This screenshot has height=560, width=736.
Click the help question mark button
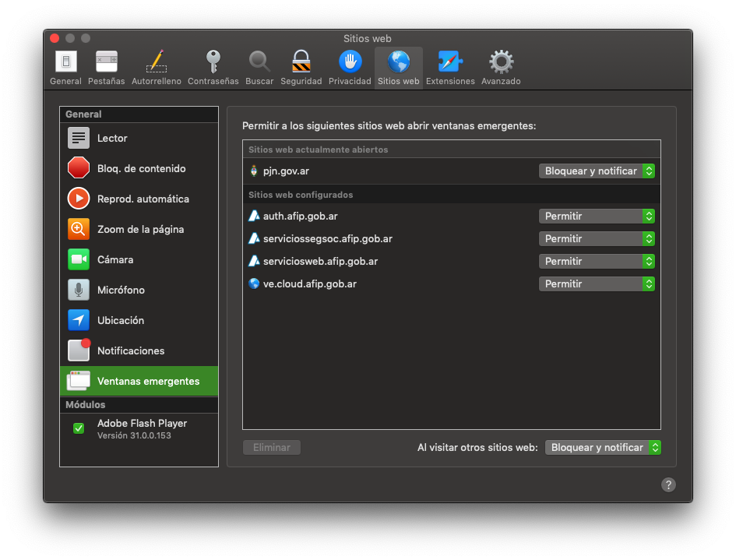[668, 484]
